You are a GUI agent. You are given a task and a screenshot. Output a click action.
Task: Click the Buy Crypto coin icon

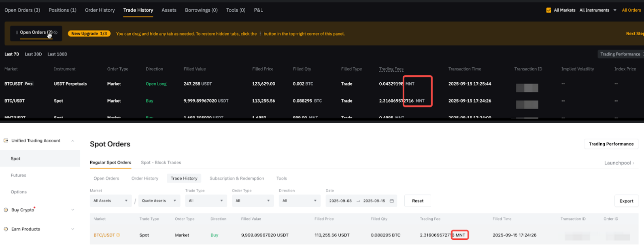pos(6,210)
